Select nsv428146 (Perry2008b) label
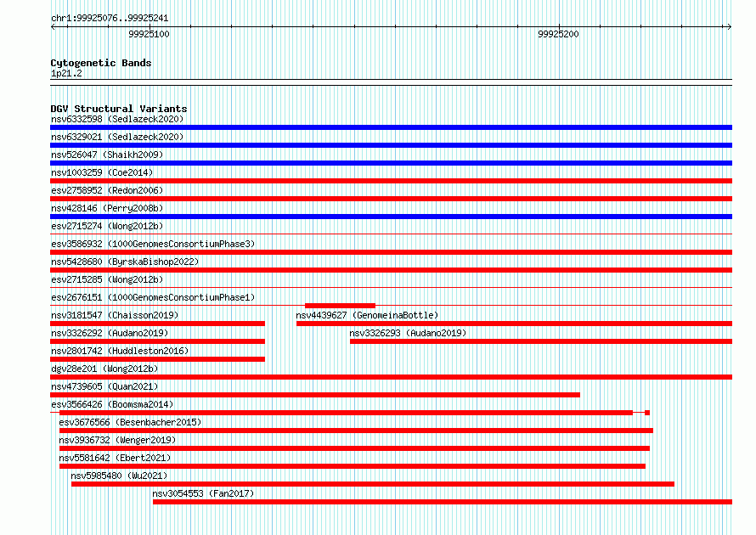The image size is (756, 535). 107,208
